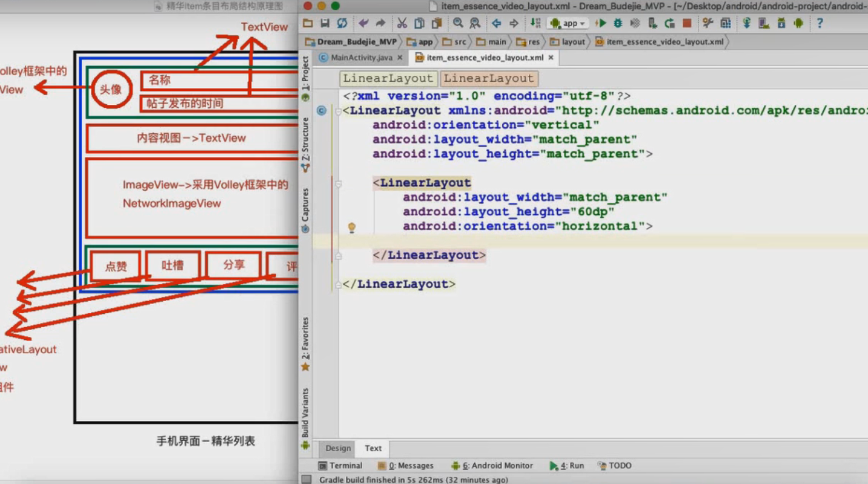Click item_essence_video_layout.xml breadcrumb
Image resolution: width=868 pixels, height=484 pixels.
point(660,42)
